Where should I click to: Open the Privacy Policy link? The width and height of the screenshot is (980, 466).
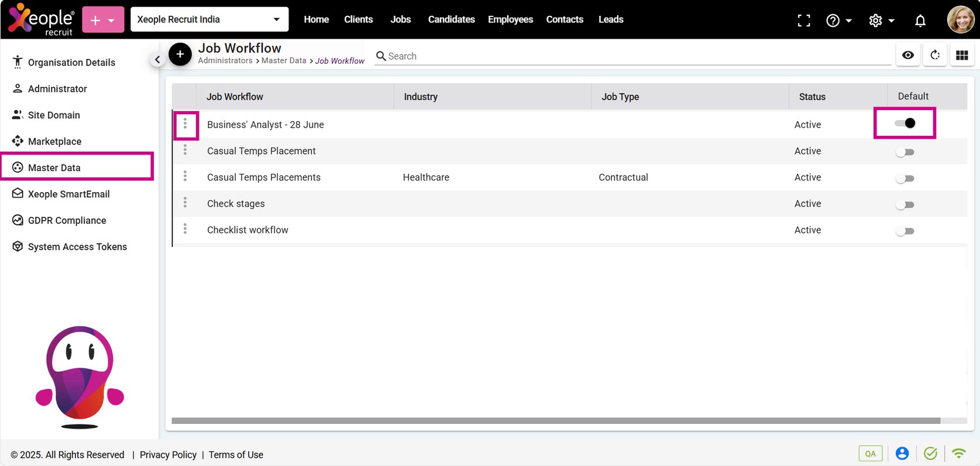coord(168,455)
